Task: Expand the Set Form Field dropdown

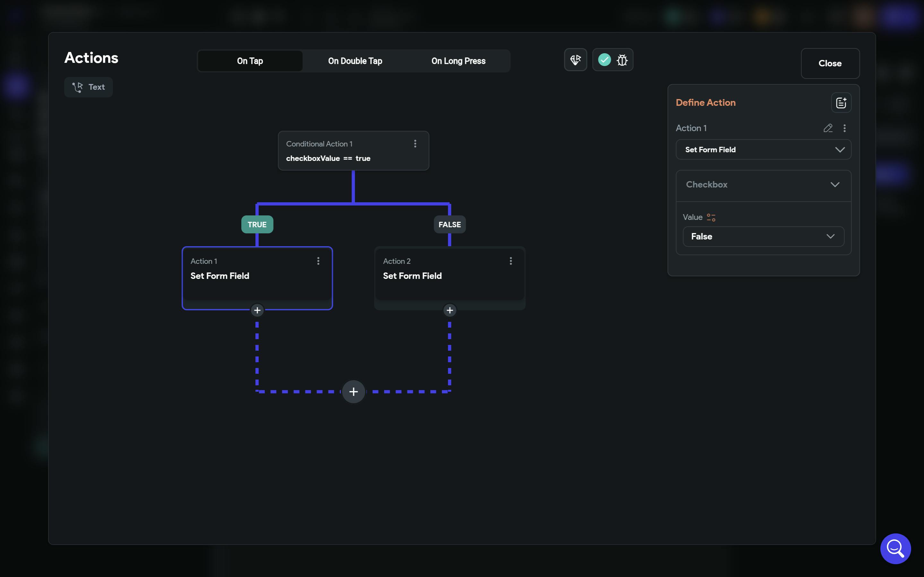Action: click(763, 150)
